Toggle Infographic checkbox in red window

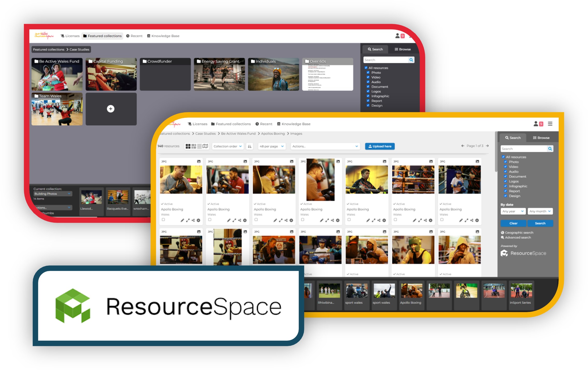pos(368,96)
